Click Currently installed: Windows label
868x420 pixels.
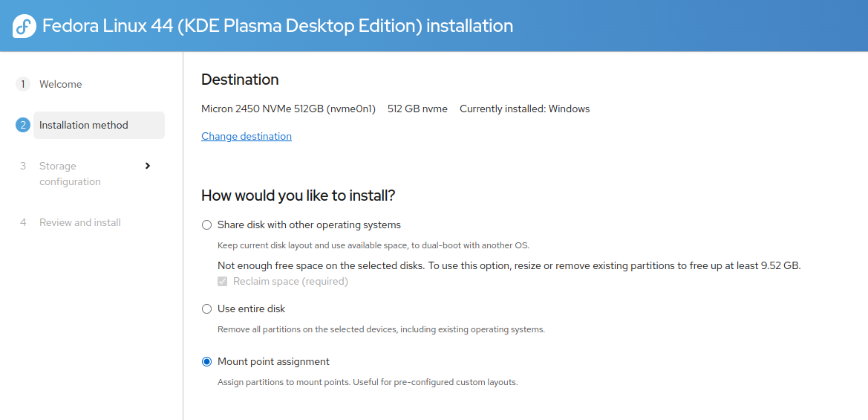tap(525, 109)
